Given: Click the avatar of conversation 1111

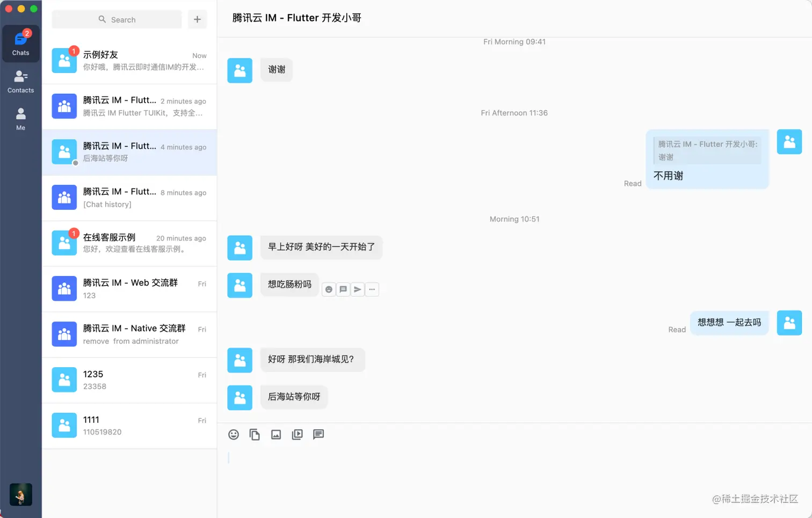Looking at the screenshot, I should (x=64, y=425).
